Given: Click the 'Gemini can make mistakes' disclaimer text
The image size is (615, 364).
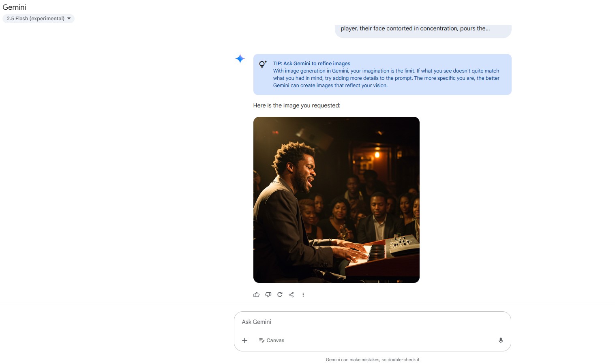Looking at the screenshot, I should pos(373,360).
